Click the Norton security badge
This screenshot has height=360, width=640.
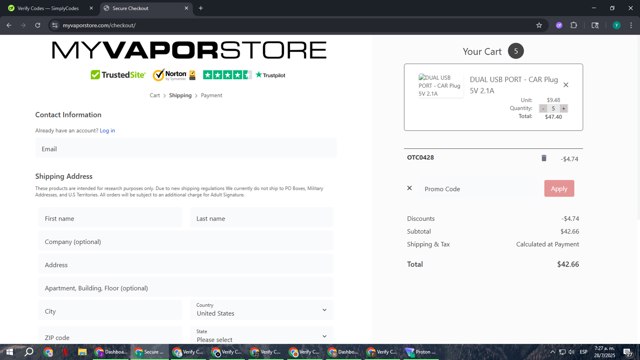point(174,75)
